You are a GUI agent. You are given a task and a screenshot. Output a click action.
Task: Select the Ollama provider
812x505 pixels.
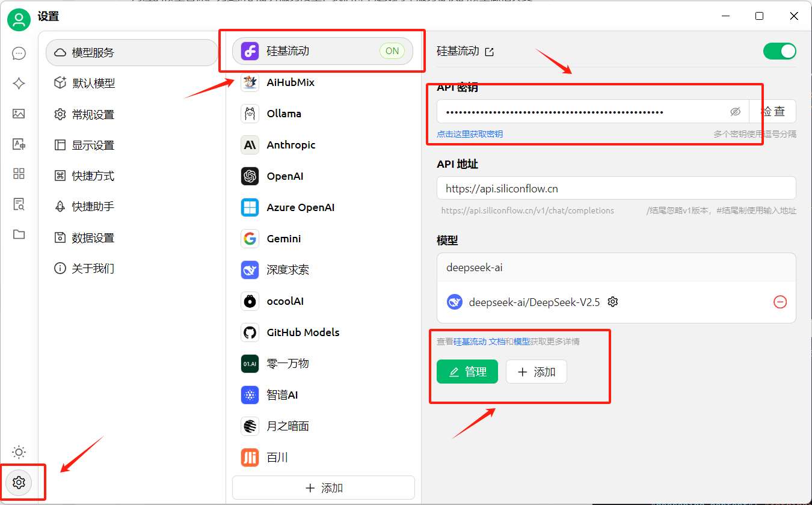pyautogui.click(x=323, y=114)
